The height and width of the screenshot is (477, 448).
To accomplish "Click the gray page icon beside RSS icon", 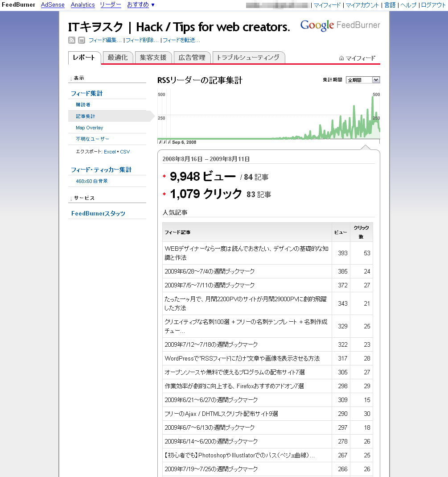I will pos(81,40).
